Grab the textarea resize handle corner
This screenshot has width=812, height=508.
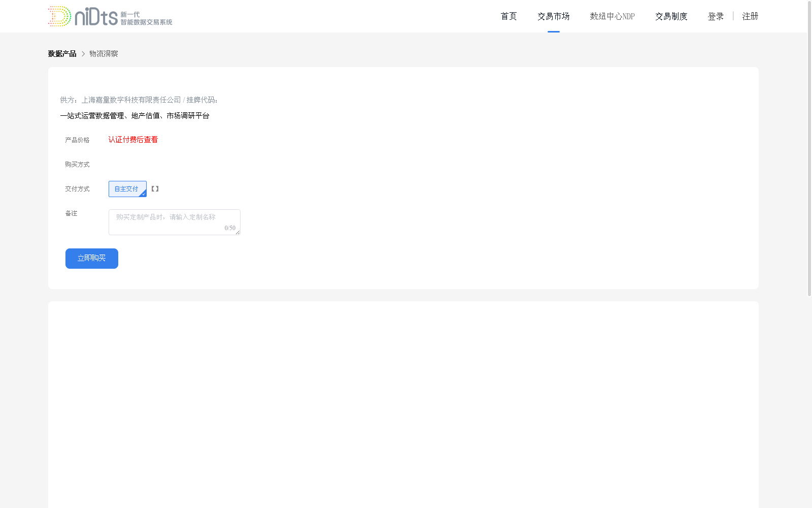pyautogui.click(x=238, y=232)
